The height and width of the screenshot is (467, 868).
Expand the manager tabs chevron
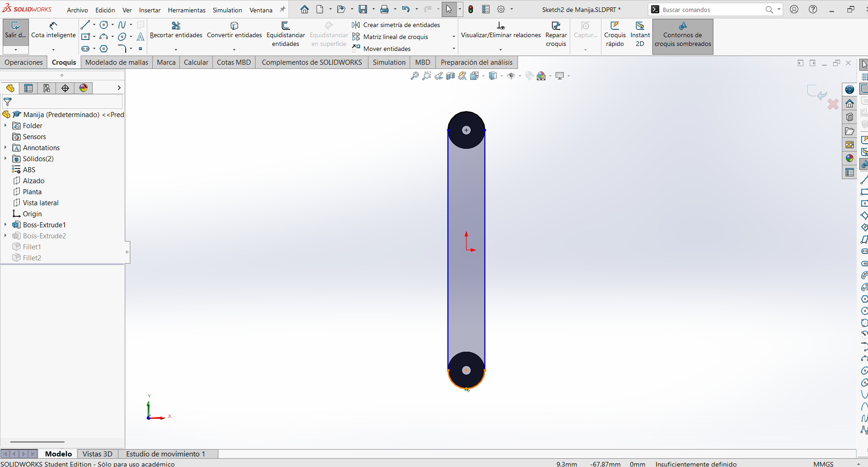click(119, 88)
